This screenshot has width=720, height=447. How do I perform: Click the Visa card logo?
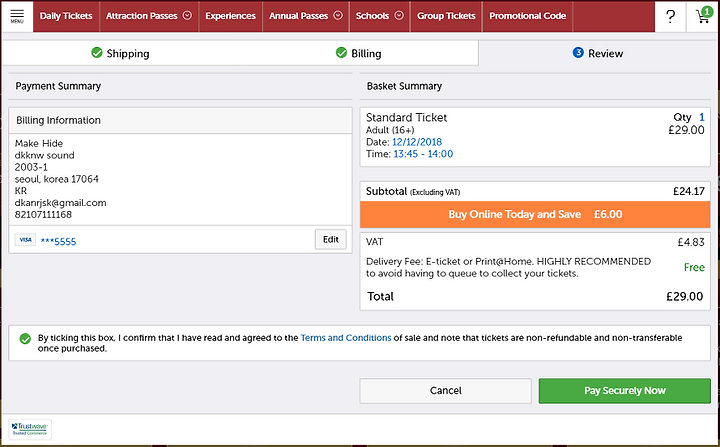click(25, 240)
